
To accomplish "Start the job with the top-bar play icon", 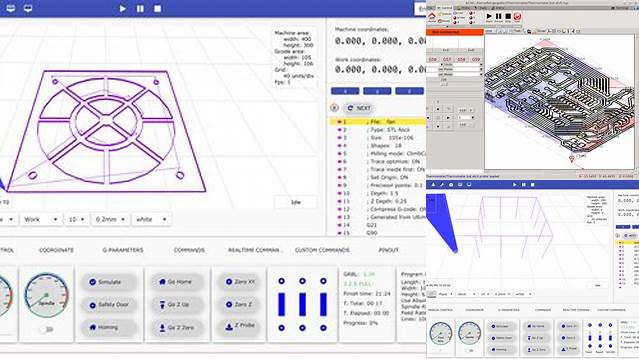I will (123, 9).
